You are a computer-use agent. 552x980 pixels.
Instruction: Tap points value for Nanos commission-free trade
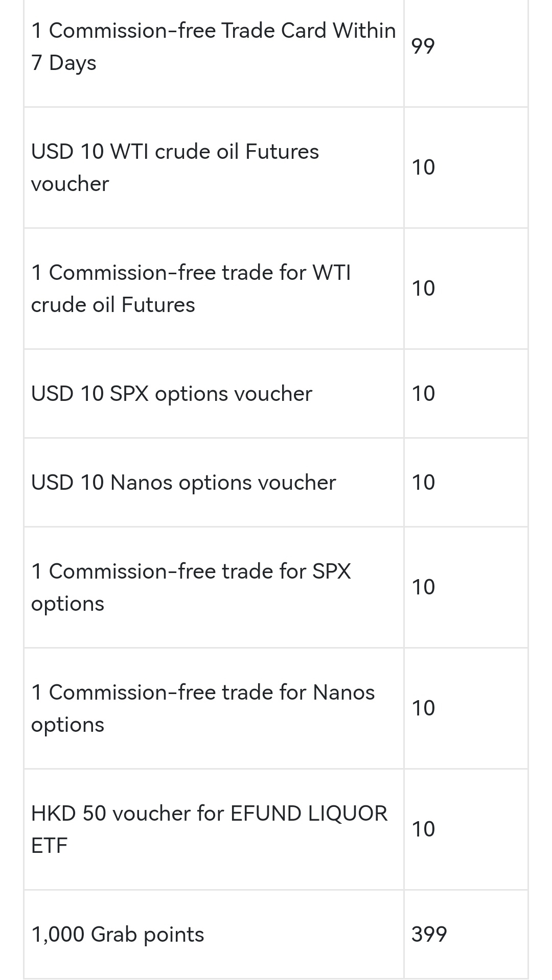coord(423,708)
